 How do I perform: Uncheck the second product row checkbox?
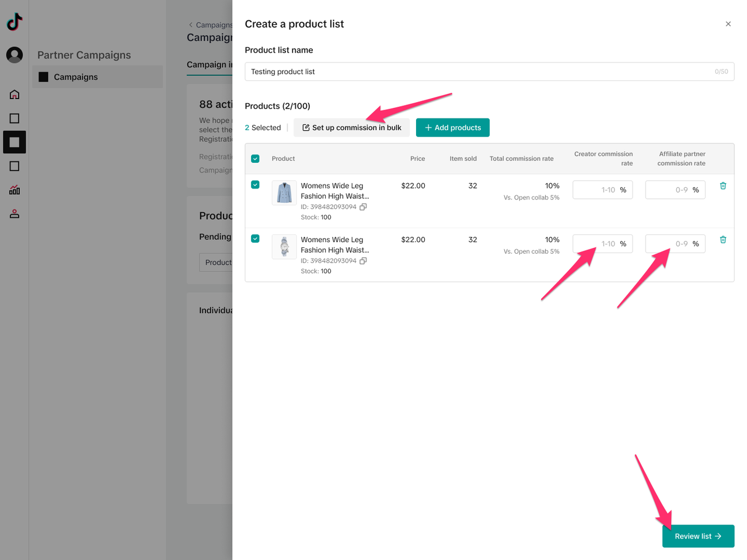[255, 239]
